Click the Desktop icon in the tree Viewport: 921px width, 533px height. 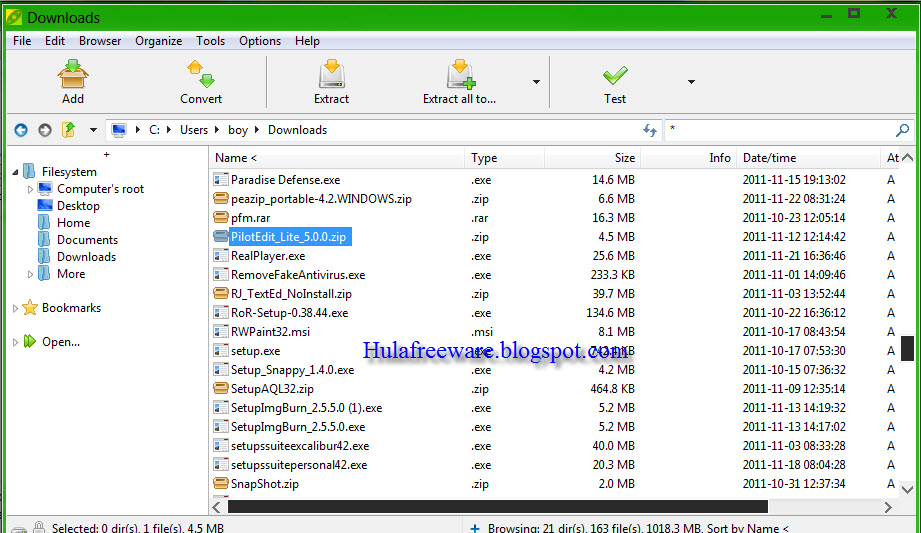click(x=45, y=205)
